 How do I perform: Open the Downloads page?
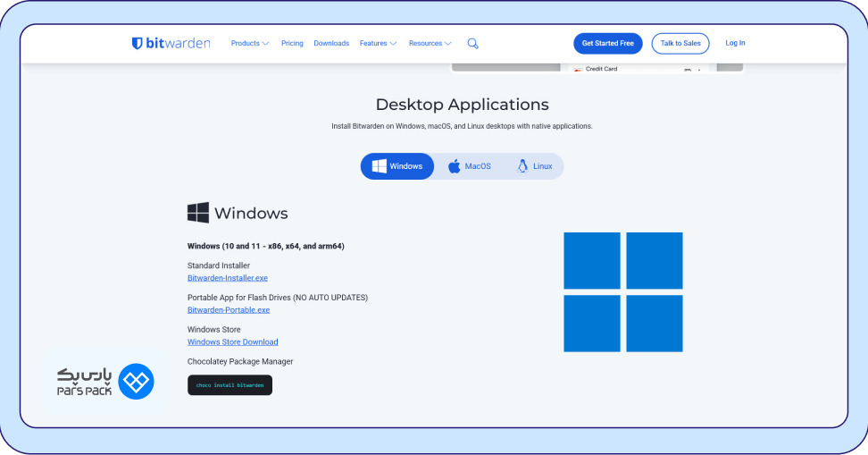(331, 43)
